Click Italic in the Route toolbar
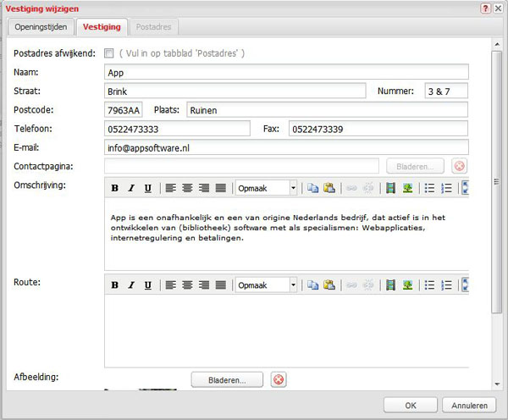 pyautogui.click(x=131, y=285)
